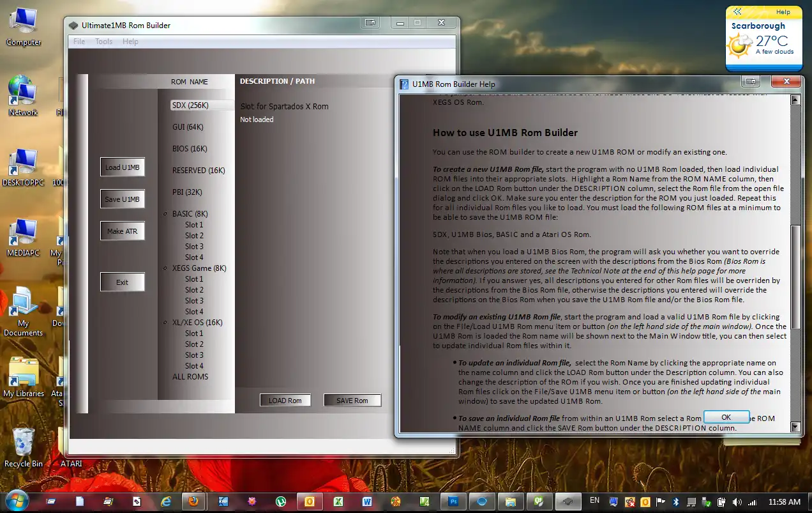Select Slot 4 under XL/XE OS
The height and width of the screenshot is (513, 812).
point(194,366)
